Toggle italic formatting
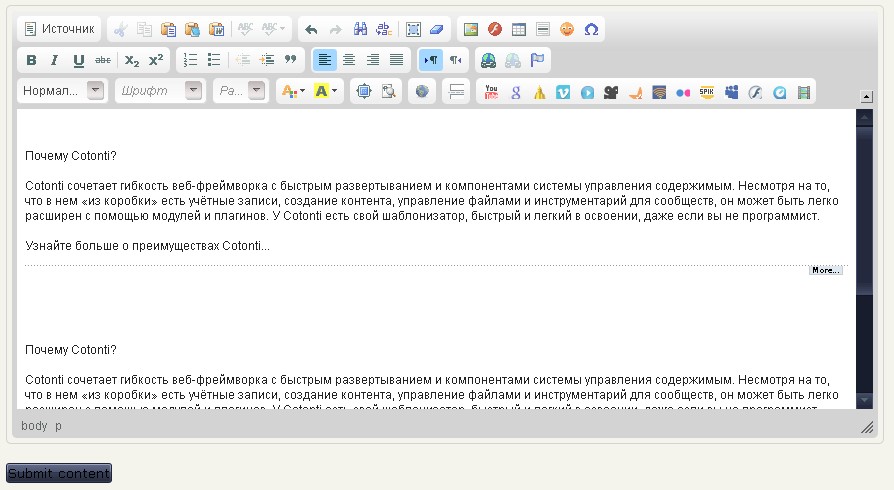Viewport: 894px width, 490px height. point(55,60)
